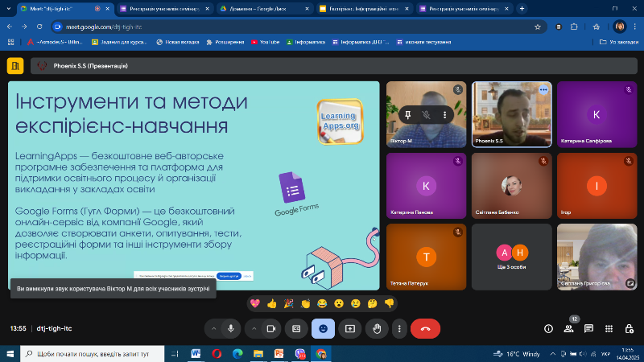644x362 pixels.
Task: Click the Phoenix S.S presentation header bar
Action: click(x=334, y=66)
